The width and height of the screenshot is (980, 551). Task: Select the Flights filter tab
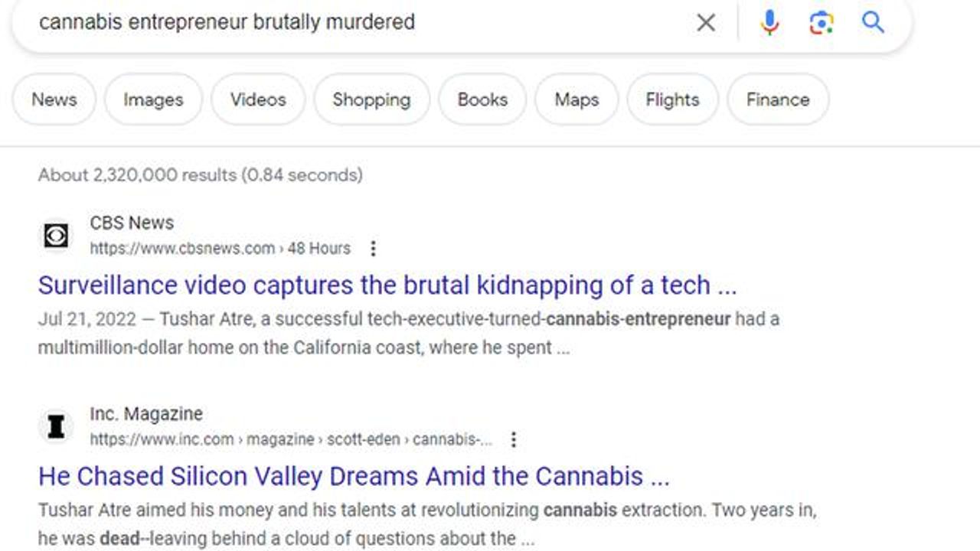tap(672, 99)
